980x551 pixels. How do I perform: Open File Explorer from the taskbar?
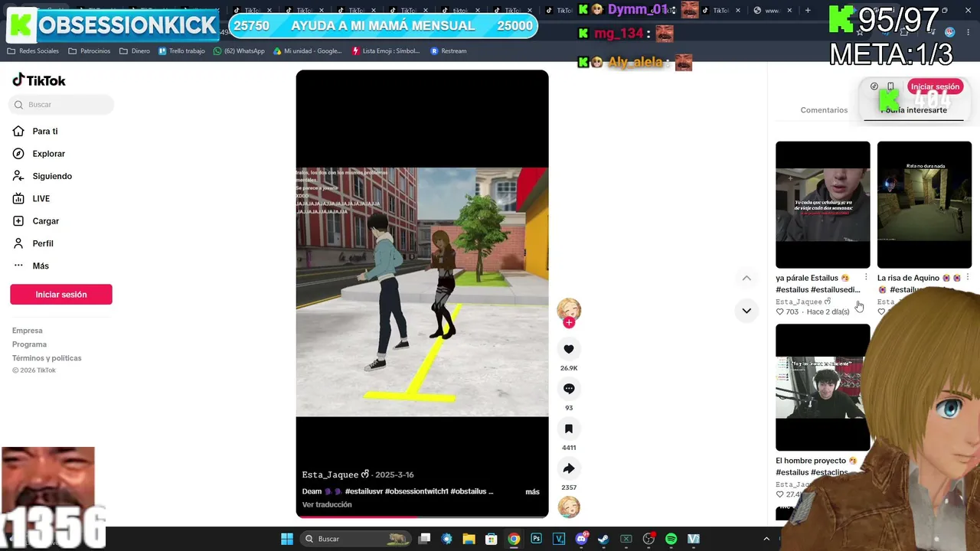(x=469, y=539)
